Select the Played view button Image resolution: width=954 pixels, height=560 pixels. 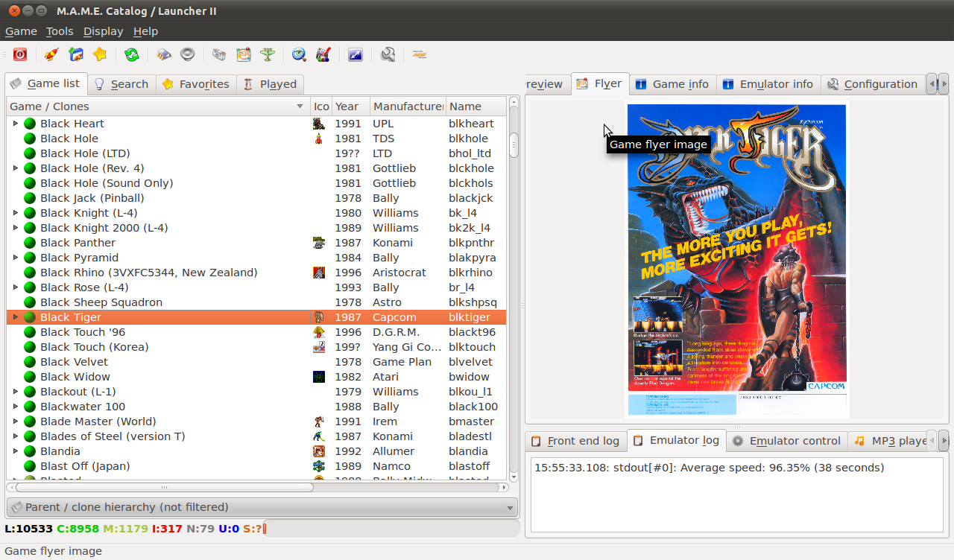tap(270, 84)
